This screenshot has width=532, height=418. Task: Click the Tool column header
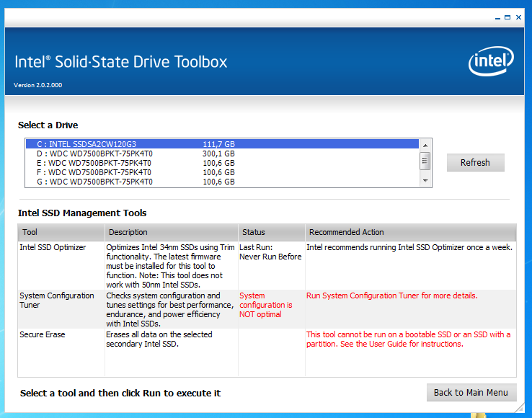(x=61, y=232)
